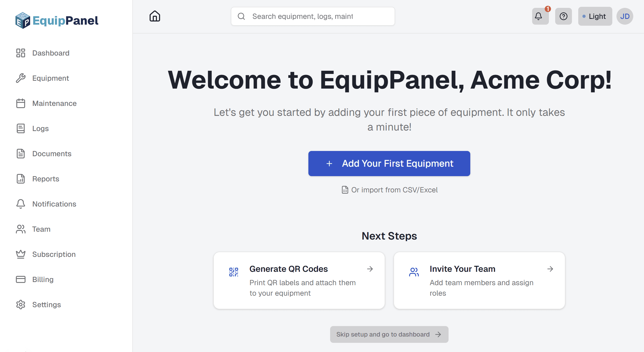
Task: Click the Settings gear icon
Action: 21,305
